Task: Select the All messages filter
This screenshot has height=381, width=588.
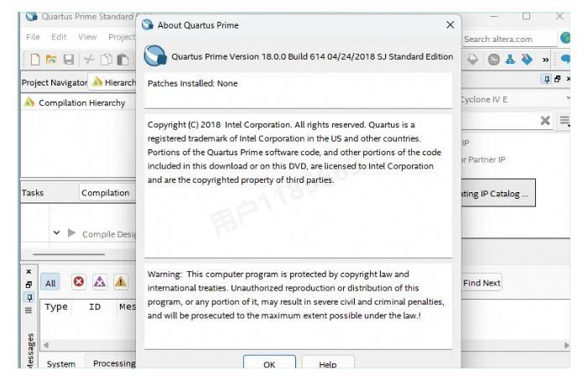Action: [50, 283]
